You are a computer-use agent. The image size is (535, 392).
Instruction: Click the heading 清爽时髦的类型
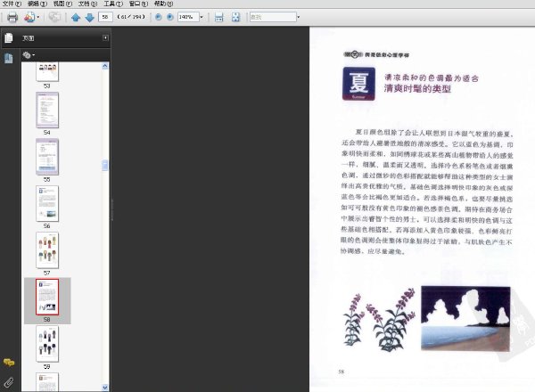coord(417,88)
